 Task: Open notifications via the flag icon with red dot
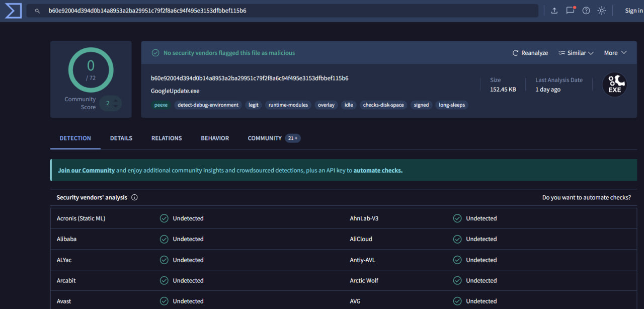pyautogui.click(x=570, y=10)
